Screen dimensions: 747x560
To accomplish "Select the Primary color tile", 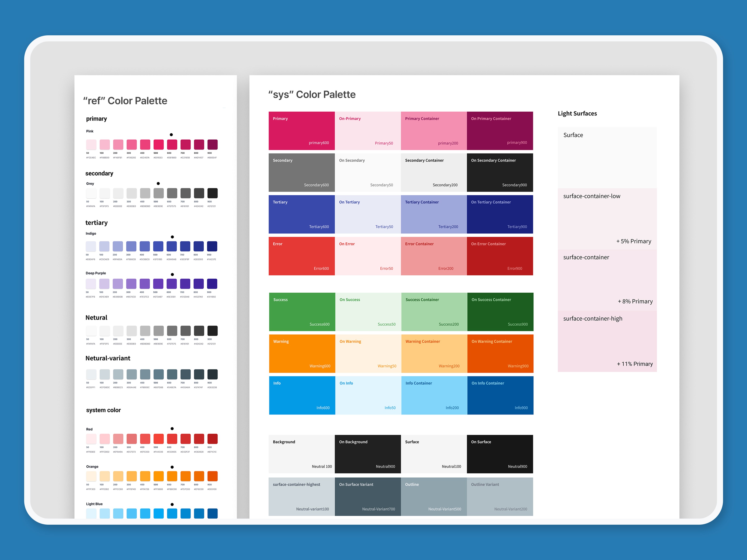I will (x=301, y=131).
